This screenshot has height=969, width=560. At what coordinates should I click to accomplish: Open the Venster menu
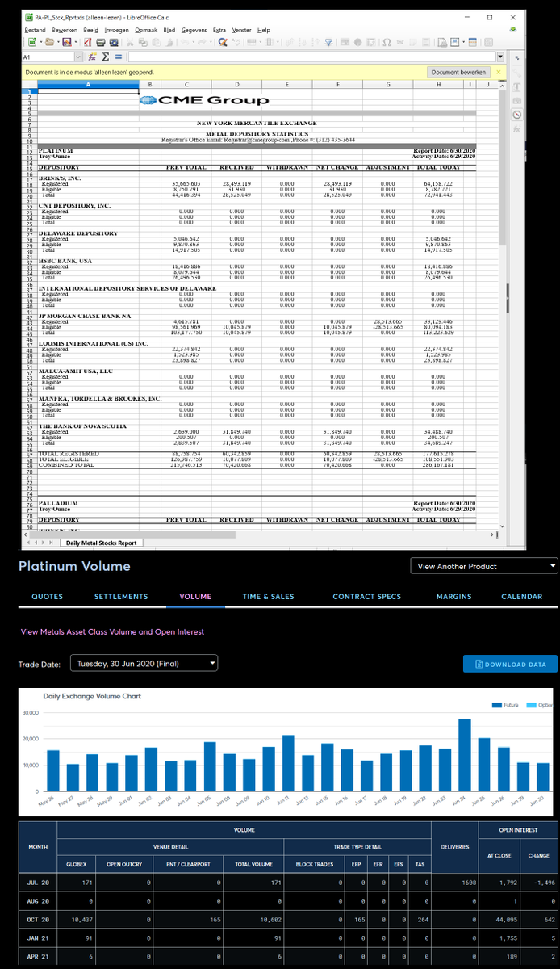pyautogui.click(x=242, y=30)
